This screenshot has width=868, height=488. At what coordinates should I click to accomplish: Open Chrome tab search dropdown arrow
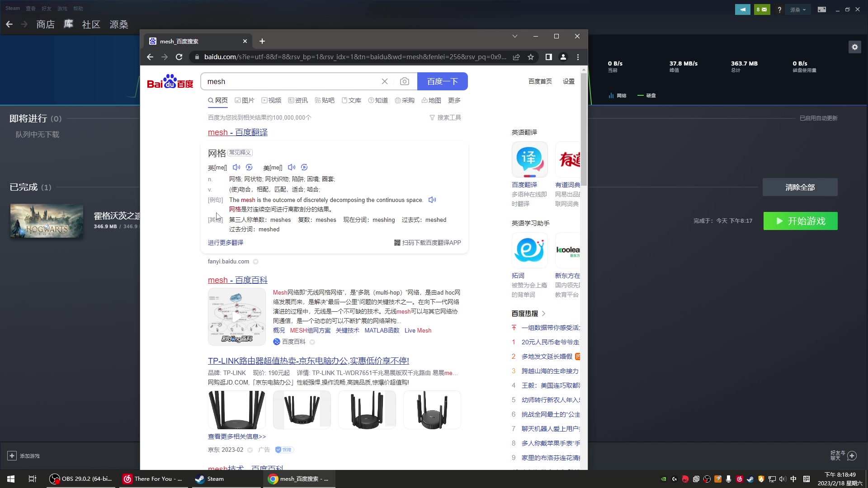pyautogui.click(x=515, y=36)
